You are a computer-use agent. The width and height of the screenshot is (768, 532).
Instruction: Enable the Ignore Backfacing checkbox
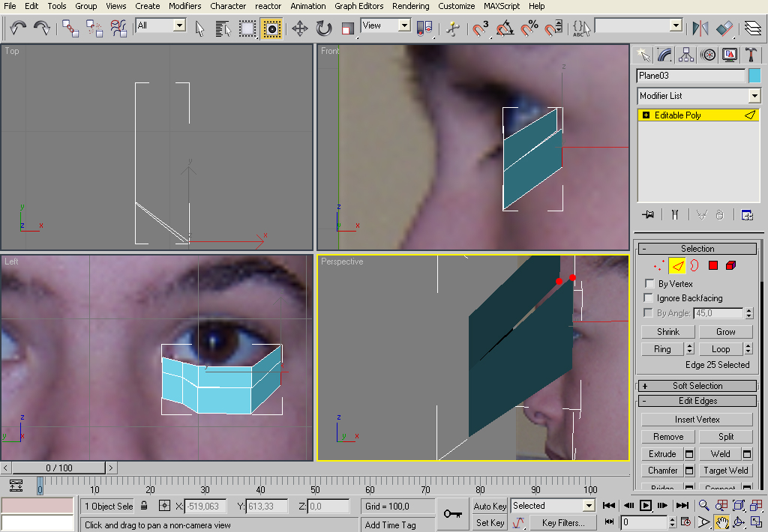(649, 297)
